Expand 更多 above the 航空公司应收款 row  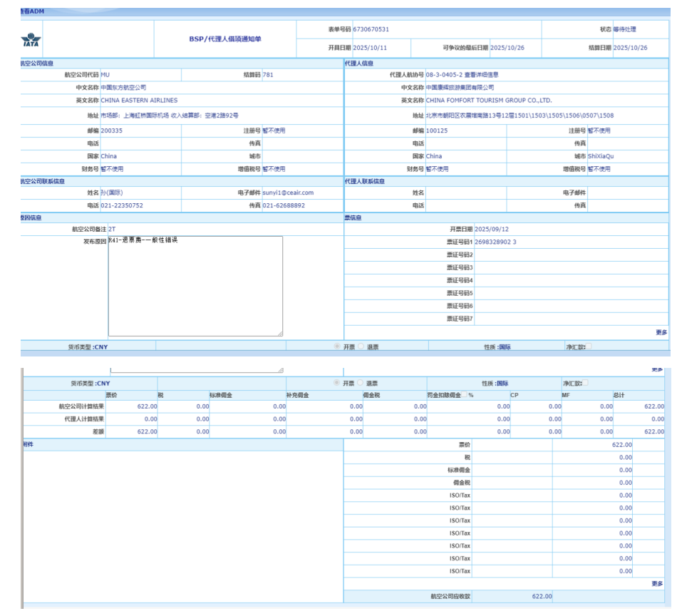click(657, 584)
